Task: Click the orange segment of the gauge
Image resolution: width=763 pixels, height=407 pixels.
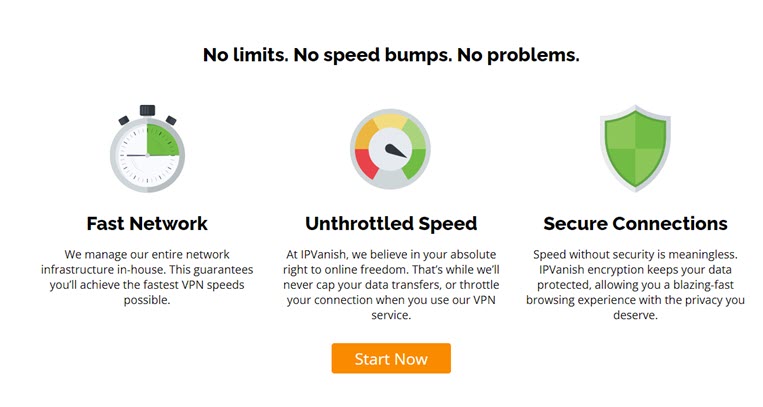Action: point(367,134)
